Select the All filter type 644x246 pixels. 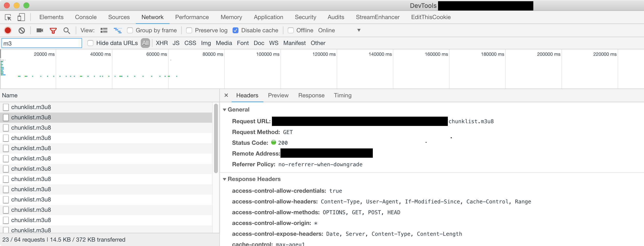click(x=145, y=43)
